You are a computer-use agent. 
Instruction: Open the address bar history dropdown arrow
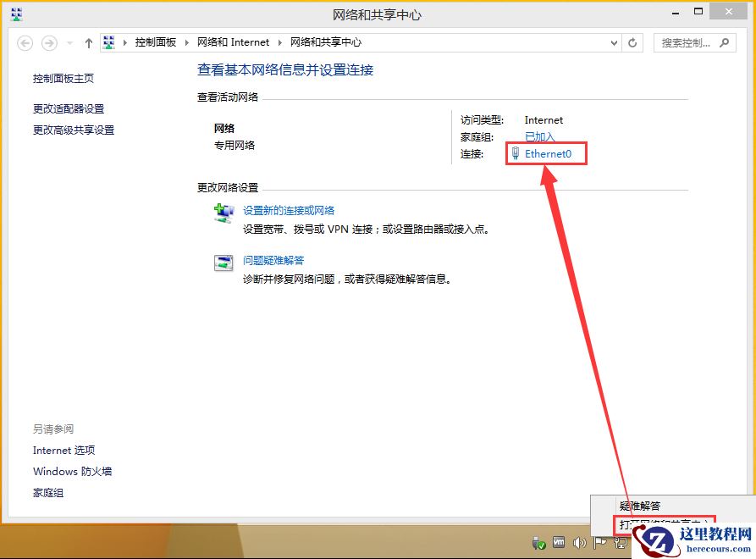click(x=614, y=42)
